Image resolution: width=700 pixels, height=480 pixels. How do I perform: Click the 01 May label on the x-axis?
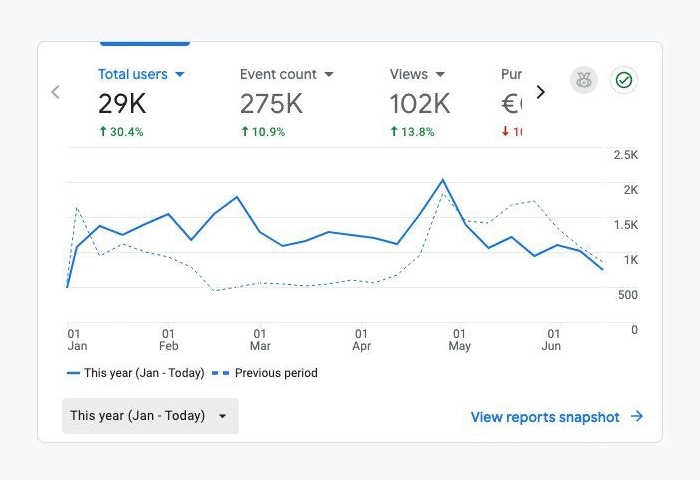point(459,340)
